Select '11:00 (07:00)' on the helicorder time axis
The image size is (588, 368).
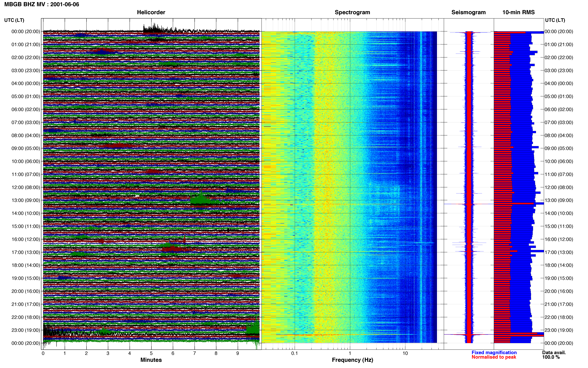click(x=26, y=174)
